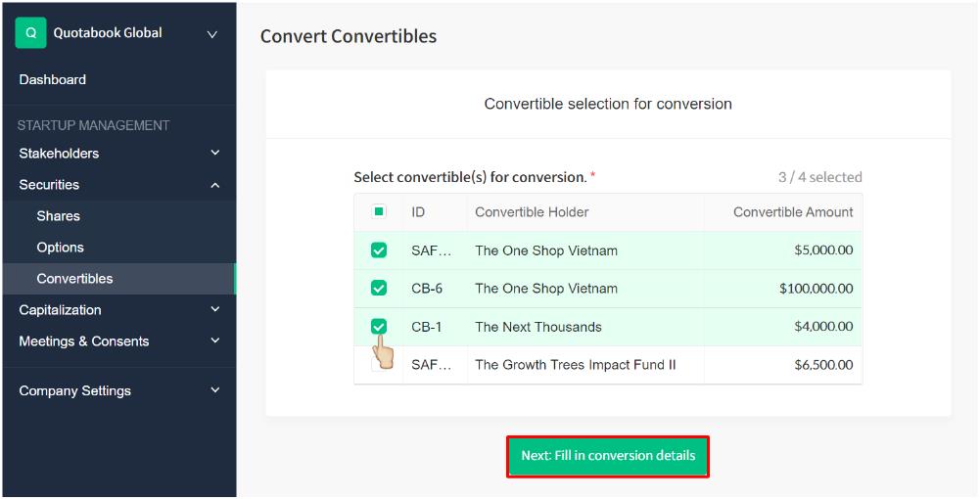Open the Options submenu item

pos(61,248)
